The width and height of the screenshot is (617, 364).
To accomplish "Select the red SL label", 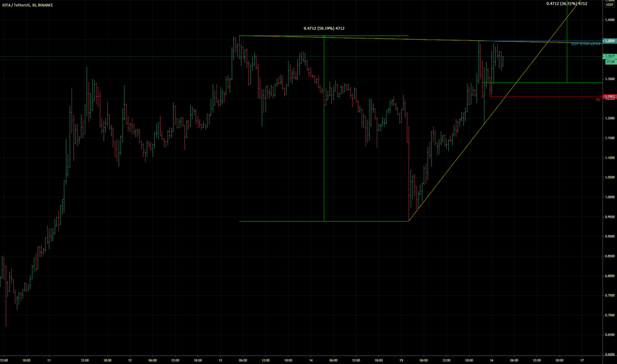I will [598, 99].
